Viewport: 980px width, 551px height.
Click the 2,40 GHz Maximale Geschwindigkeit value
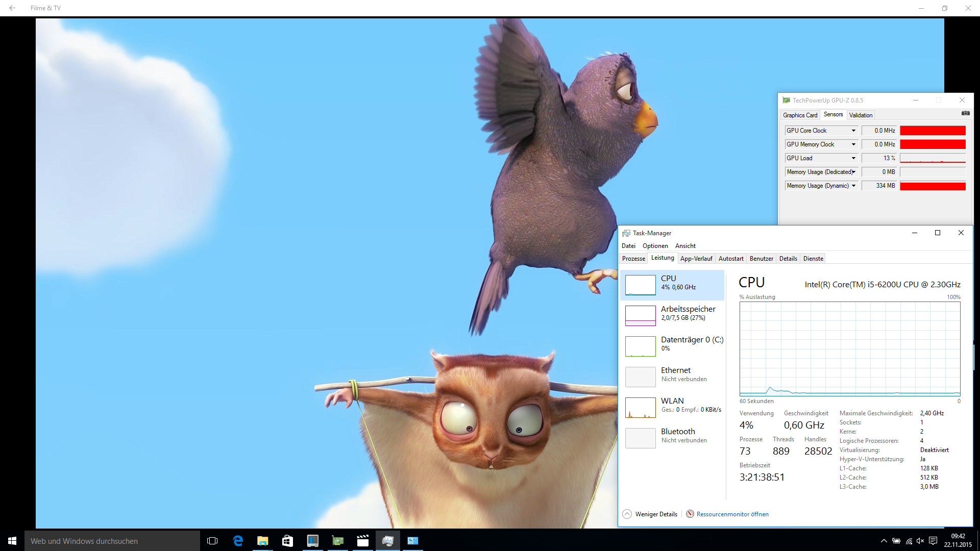click(x=932, y=413)
